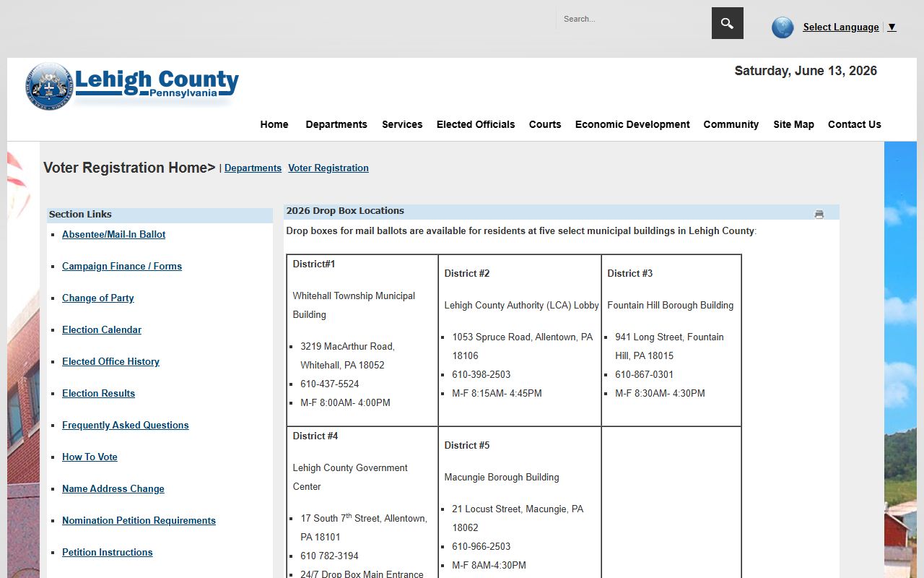
Task: Open the Economic Development menu
Action: point(632,124)
